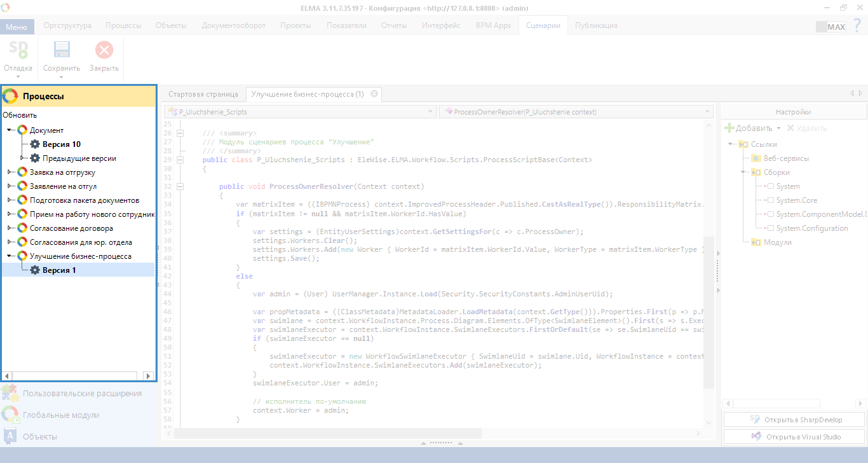Click the Объекты section icon in sidebar
Screen dimensions: 868x463
click(10, 436)
